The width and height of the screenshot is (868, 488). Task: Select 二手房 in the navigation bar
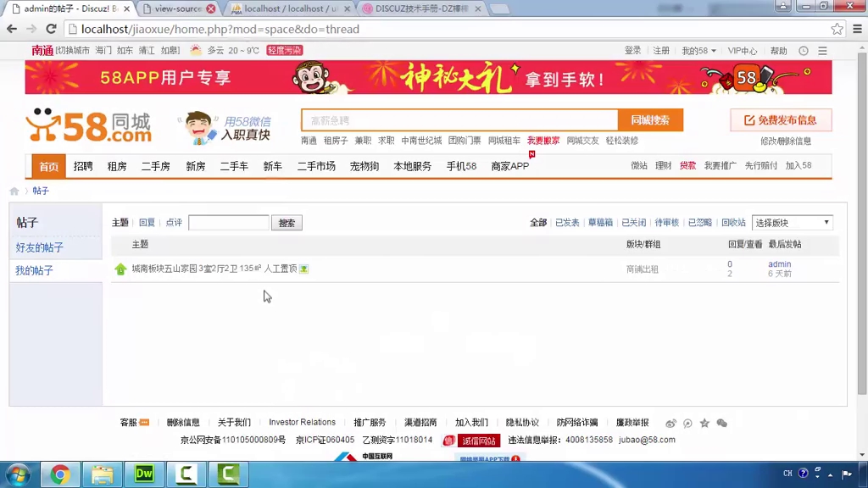pos(156,166)
